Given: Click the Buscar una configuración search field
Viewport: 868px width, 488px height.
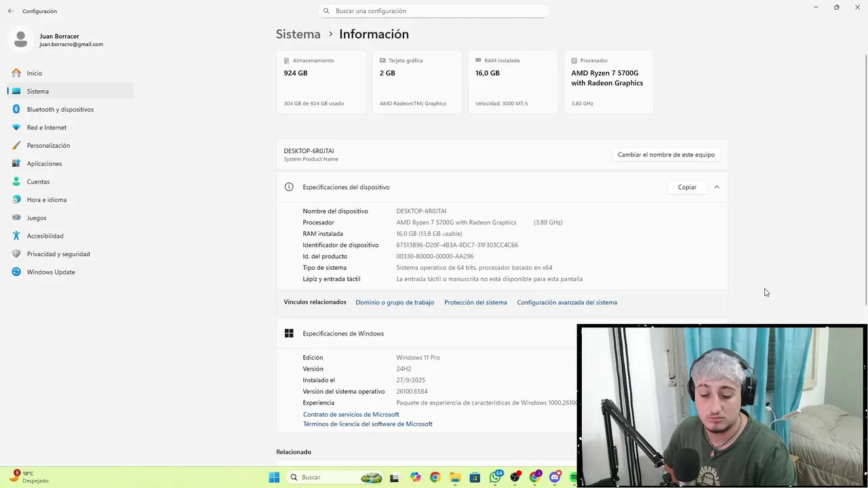Looking at the screenshot, I should 434,11.
